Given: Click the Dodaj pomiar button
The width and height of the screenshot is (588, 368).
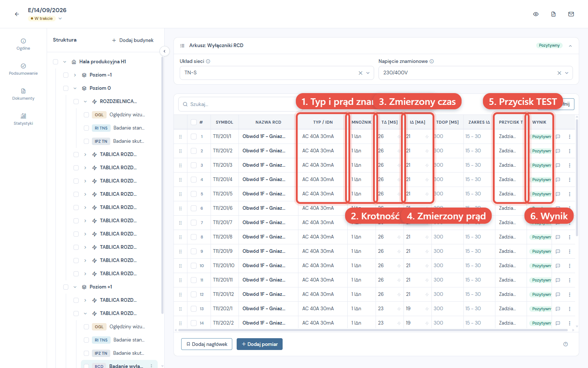Looking at the screenshot, I should [x=259, y=344].
